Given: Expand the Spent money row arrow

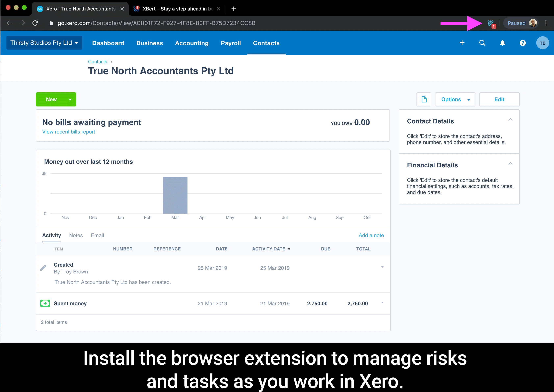Looking at the screenshot, I should point(382,302).
